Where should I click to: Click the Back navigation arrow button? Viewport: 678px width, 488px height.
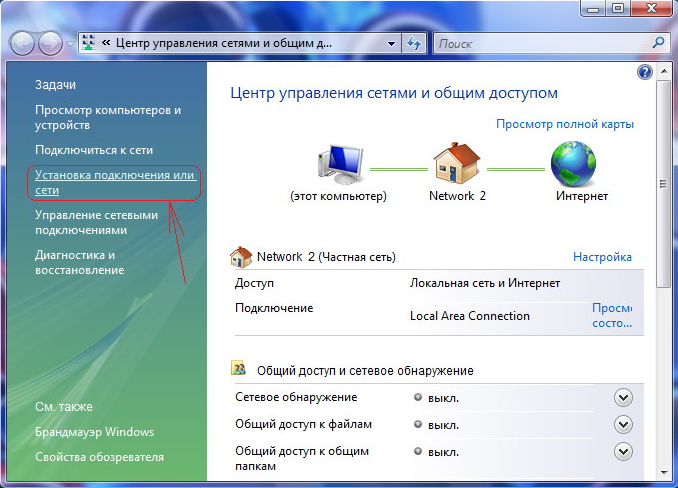tap(22, 43)
